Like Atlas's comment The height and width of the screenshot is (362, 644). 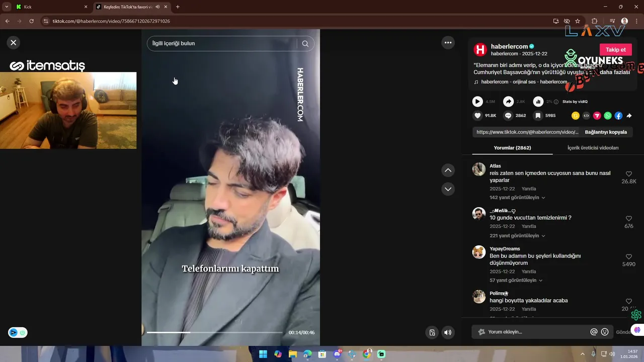[x=629, y=174]
